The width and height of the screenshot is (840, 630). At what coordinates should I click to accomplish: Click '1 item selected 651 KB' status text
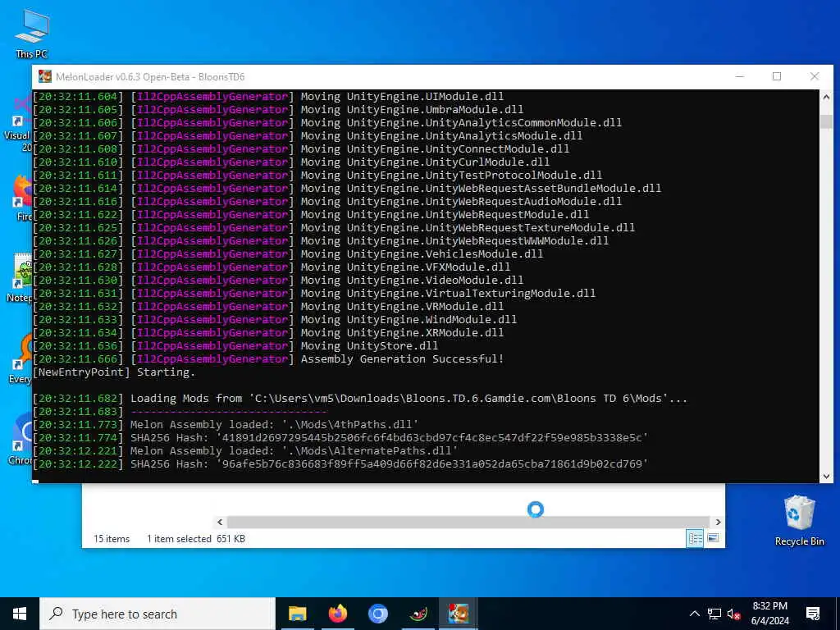coord(196,539)
